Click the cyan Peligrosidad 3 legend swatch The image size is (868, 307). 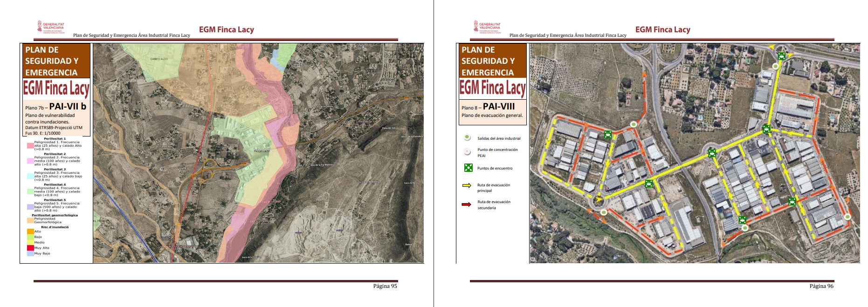[30, 176]
